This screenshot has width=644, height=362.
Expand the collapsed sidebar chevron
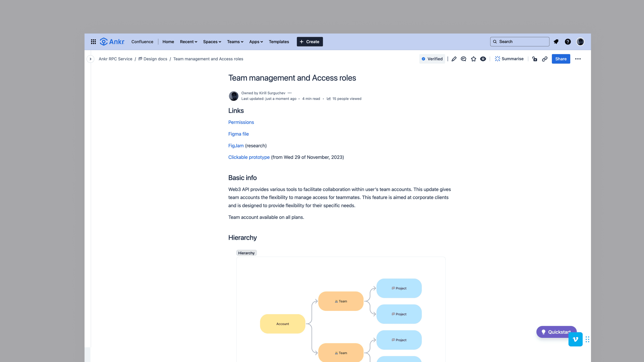91,59
